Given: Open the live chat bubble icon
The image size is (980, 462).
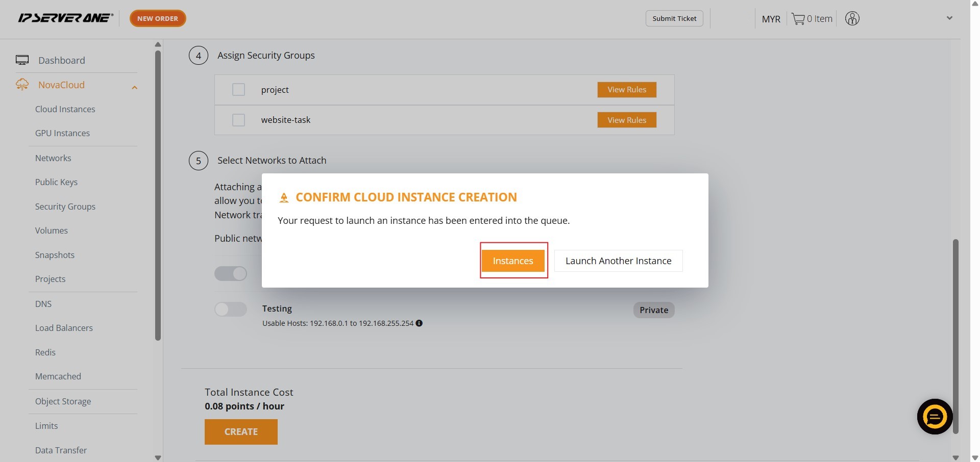Looking at the screenshot, I should pos(935,417).
